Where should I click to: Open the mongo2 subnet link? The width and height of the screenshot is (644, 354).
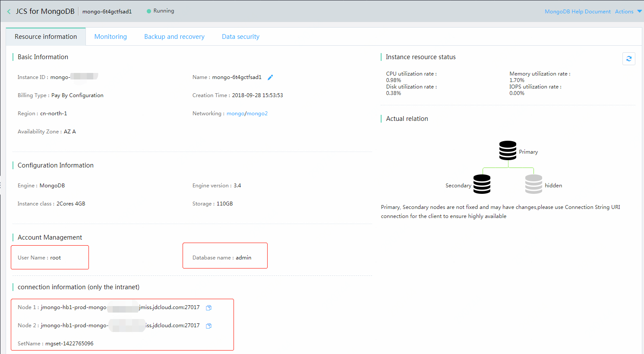(x=257, y=114)
